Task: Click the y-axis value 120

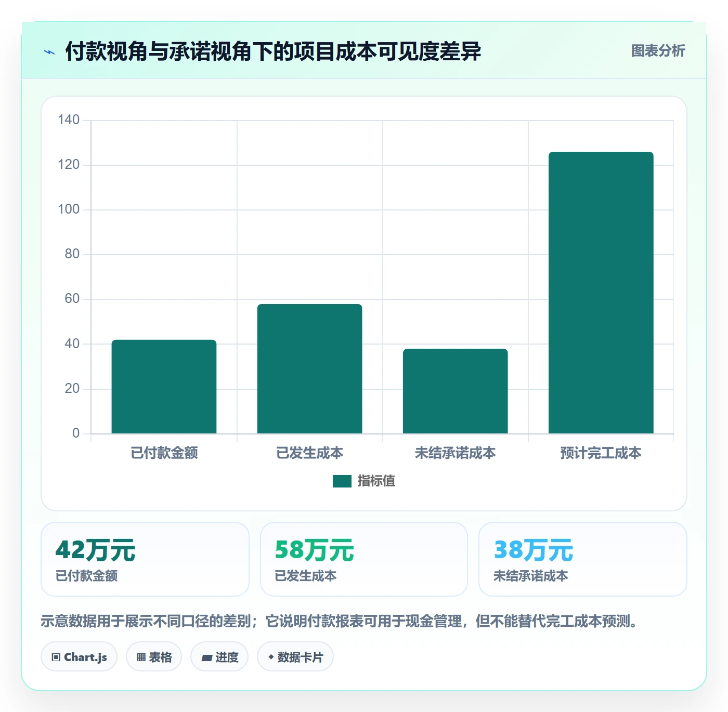Action: pyautogui.click(x=69, y=165)
